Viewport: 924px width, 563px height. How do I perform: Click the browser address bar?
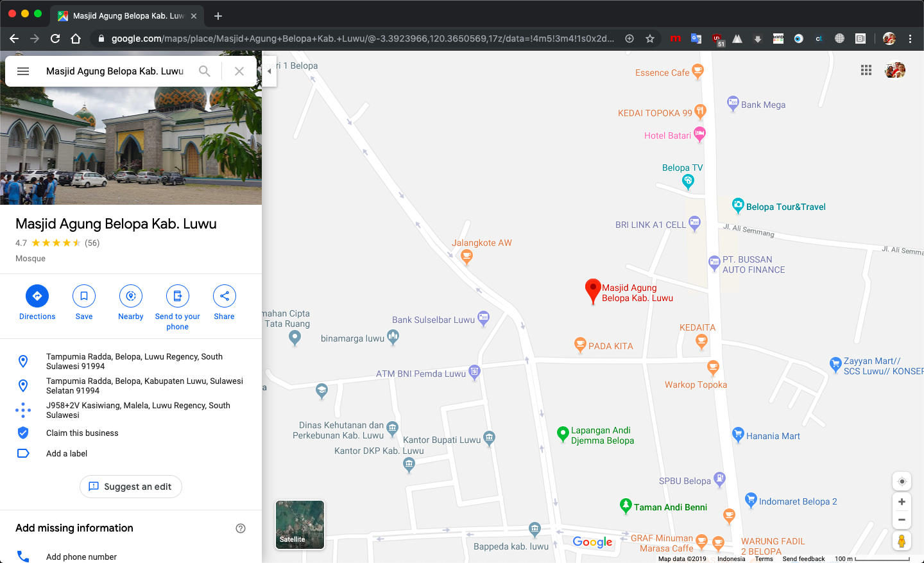(362, 39)
